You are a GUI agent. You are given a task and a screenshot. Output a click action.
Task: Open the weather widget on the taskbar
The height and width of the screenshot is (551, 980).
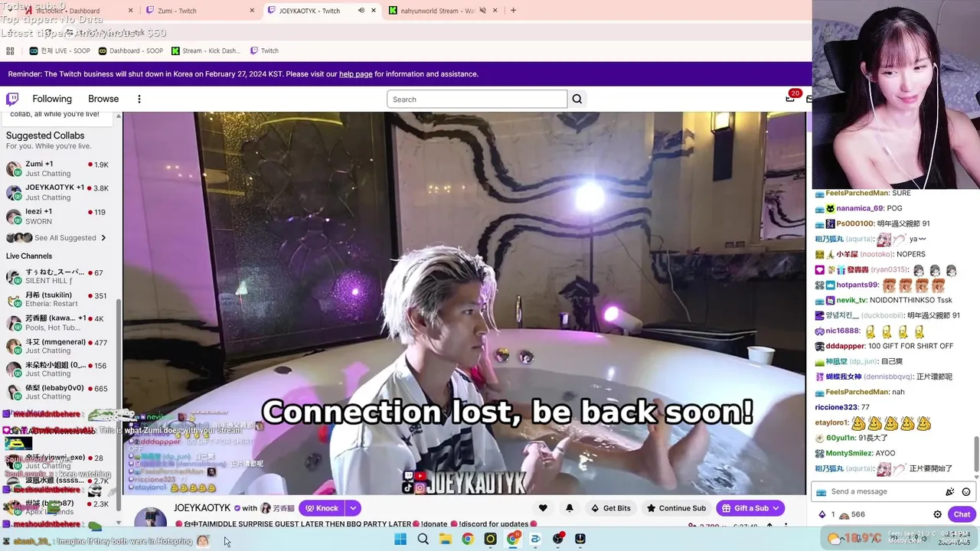[x=854, y=539]
